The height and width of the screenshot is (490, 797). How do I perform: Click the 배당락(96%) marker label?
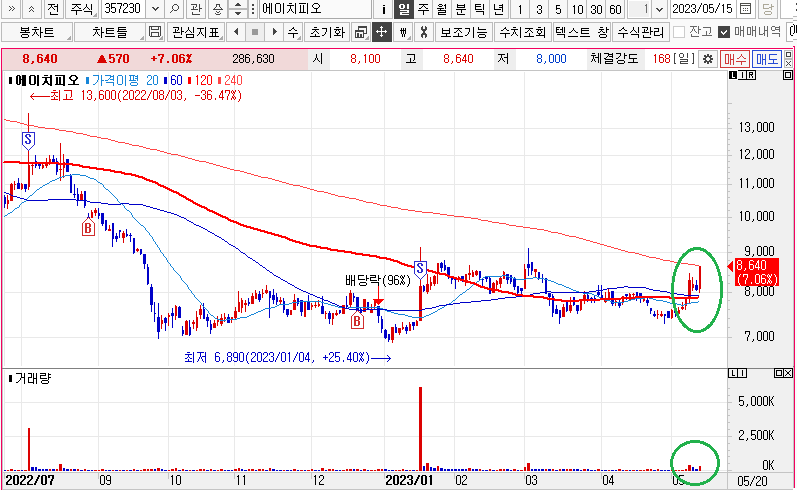pyautogui.click(x=377, y=281)
